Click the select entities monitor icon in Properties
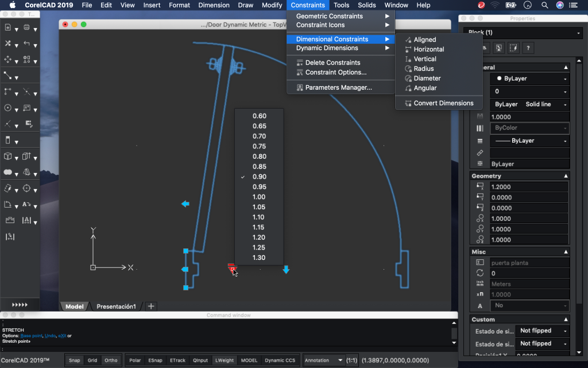Screen dimensions: 588x368 499,48
